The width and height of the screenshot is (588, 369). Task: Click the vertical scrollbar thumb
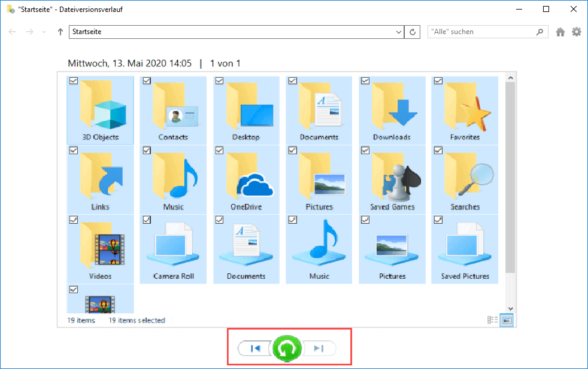[510, 177]
